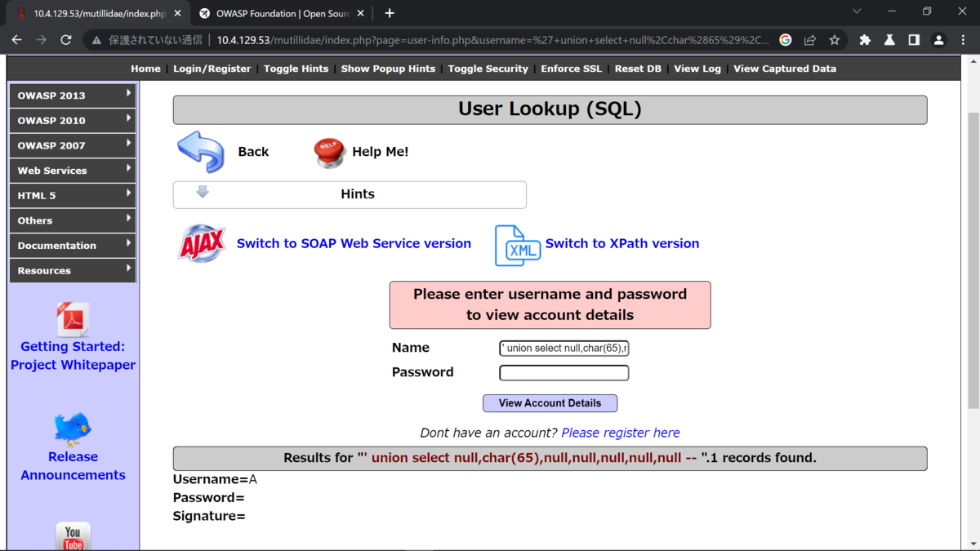Viewport: 980px width, 551px height.
Task: Expand the HTML 5 menu
Action: (73, 195)
